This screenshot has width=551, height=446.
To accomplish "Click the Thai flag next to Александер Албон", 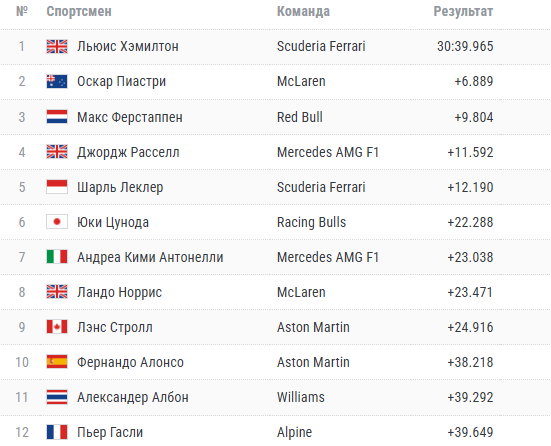I will (57, 397).
